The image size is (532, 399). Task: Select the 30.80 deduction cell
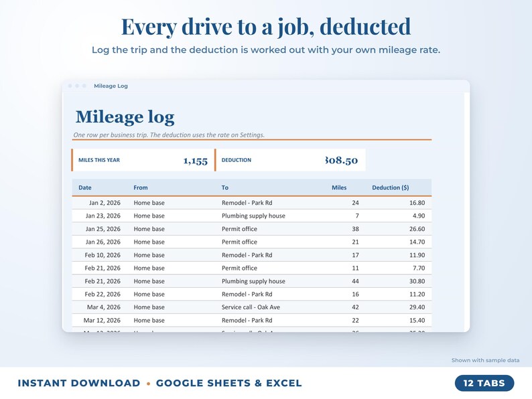417,281
